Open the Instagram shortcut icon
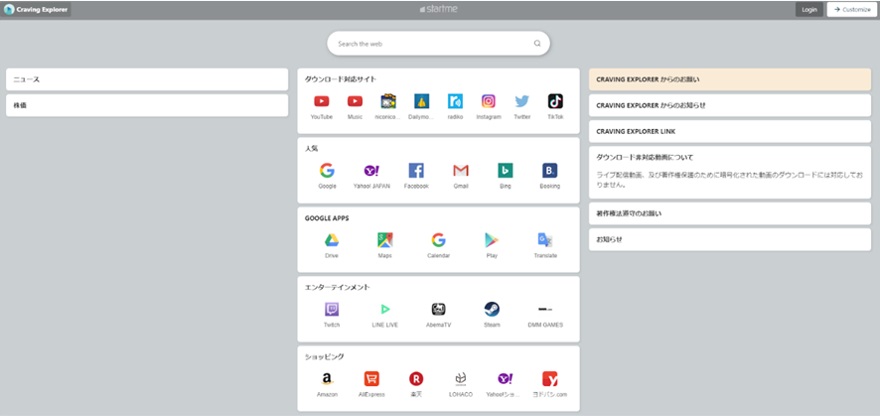Image resolution: width=880 pixels, height=416 pixels. tap(489, 101)
